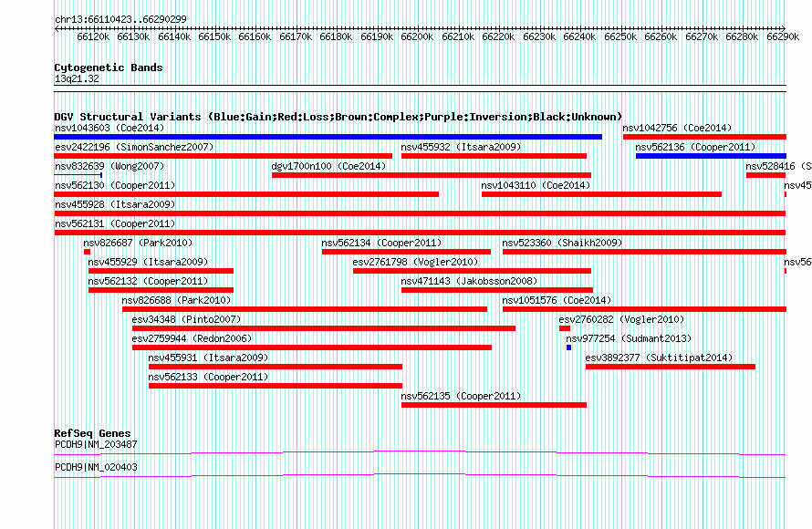
Task: Open the PCDH9|NM_020403 gene label
Action: coord(96,467)
